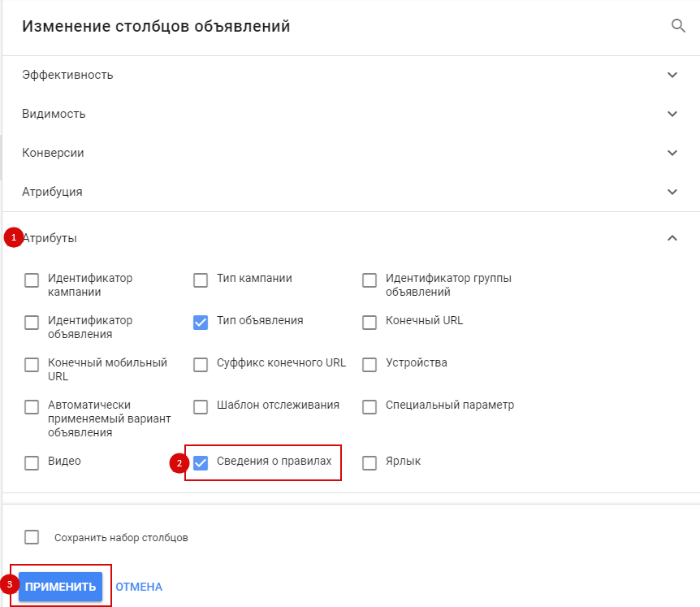Check the Устройства checkbox
This screenshot has height=607, width=700.
coord(369,365)
